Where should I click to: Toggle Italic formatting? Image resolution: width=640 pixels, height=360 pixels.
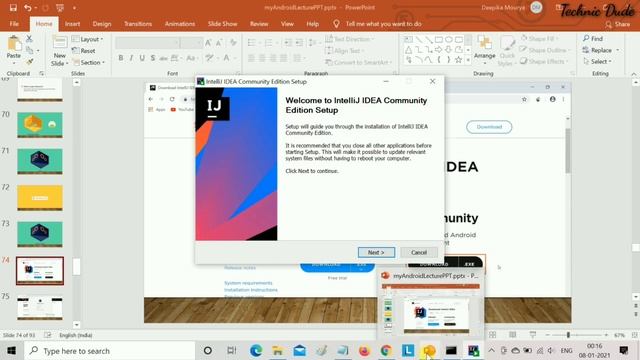tap(131, 58)
